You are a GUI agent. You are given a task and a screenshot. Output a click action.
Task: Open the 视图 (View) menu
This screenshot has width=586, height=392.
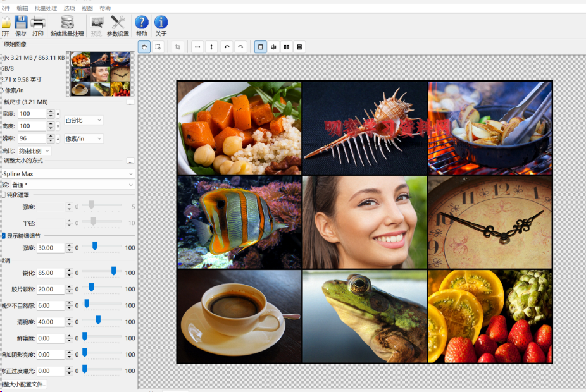pos(87,8)
